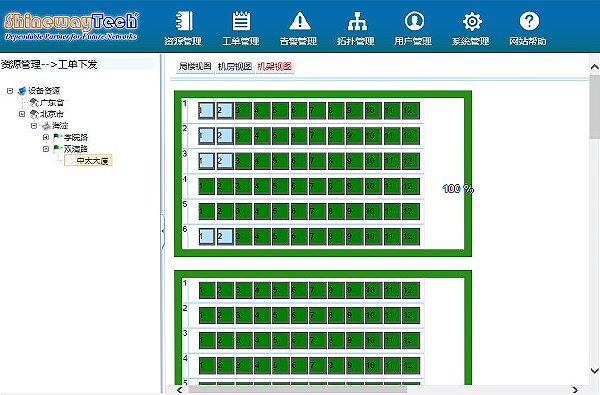The height and width of the screenshot is (395, 600).
Task: Switch to the 局楼视图 tab
Action: 195,67
